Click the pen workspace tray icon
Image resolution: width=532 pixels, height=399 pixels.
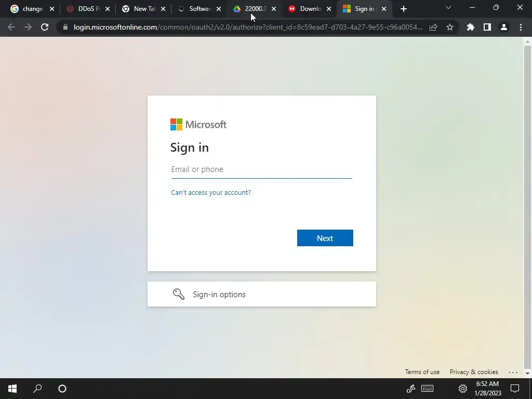click(x=411, y=389)
